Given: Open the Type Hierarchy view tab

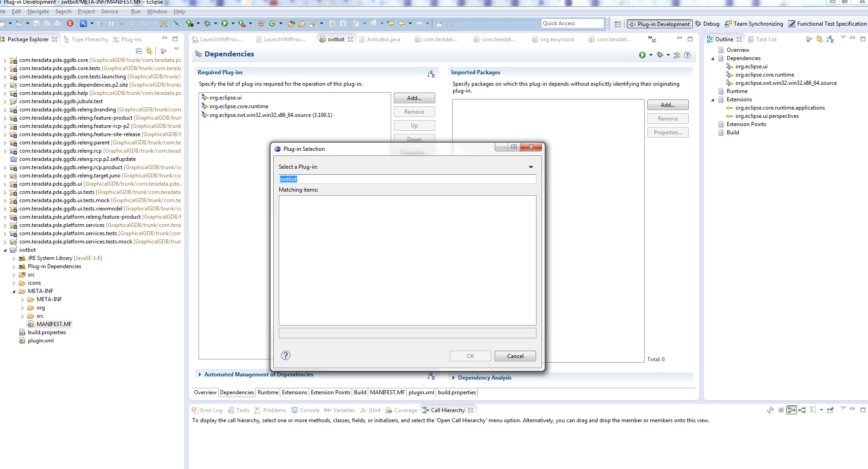Looking at the screenshot, I should (x=86, y=39).
